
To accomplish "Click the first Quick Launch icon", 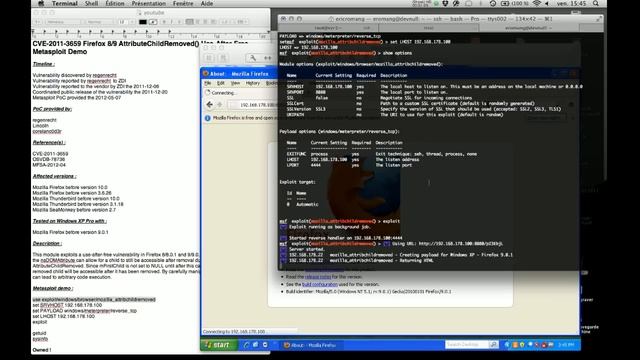I will (x=246, y=345).
